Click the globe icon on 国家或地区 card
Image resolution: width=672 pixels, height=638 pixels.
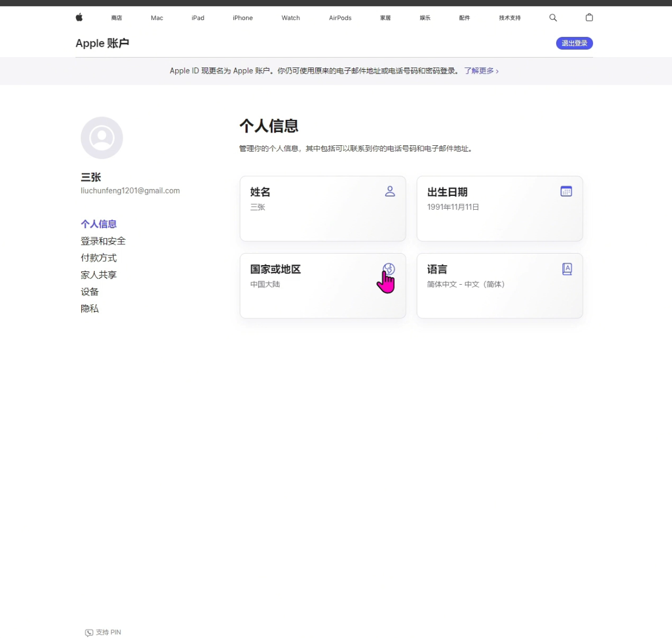(388, 269)
